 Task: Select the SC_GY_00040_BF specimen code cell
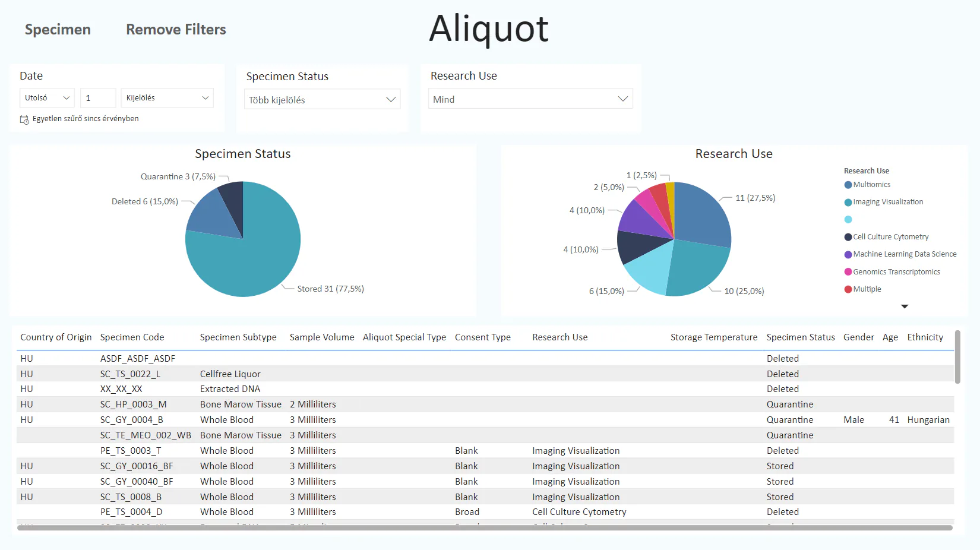pyautogui.click(x=137, y=482)
